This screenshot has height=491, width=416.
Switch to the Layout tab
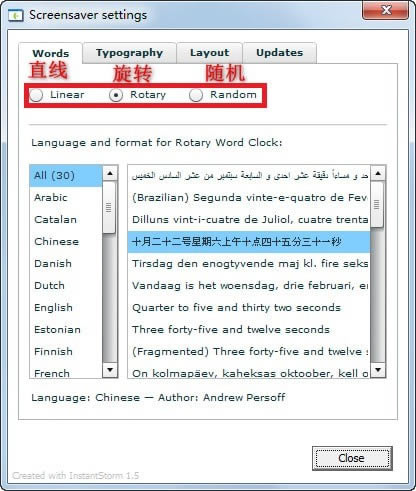click(209, 53)
